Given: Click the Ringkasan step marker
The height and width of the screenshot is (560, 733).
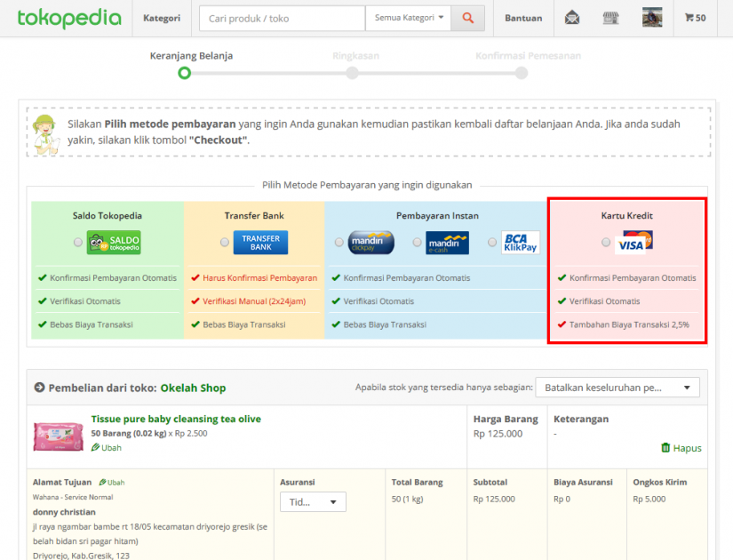Looking at the screenshot, I should click(x=352, y=73).
